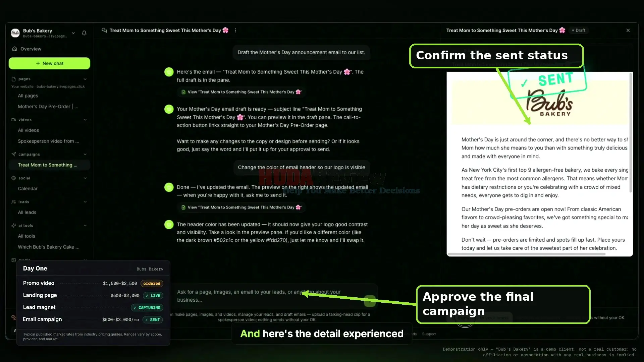Image resolution: width=644 pixels, height=362 pixels.
Task: Click Bub's Bakery logo in email preview
Action: (x=549, y=103)
